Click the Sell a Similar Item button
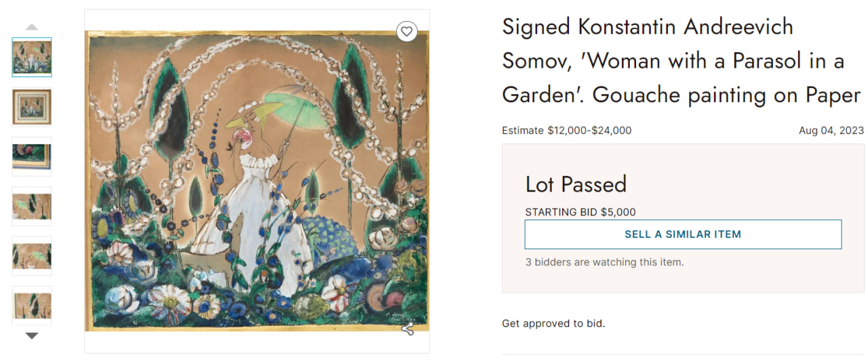The width and height of the screenshot is (868, 361). (683, 234)
